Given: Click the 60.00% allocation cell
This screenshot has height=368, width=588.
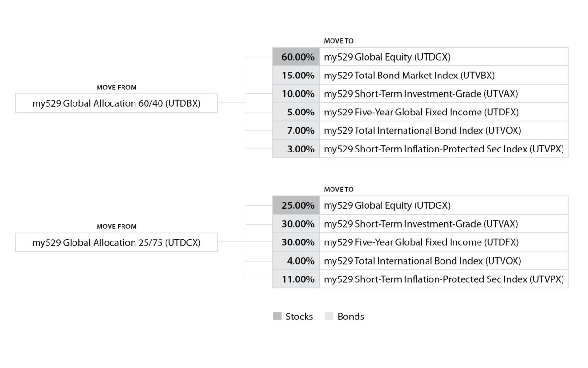Looking at the screenshot, I should (297, 57).
